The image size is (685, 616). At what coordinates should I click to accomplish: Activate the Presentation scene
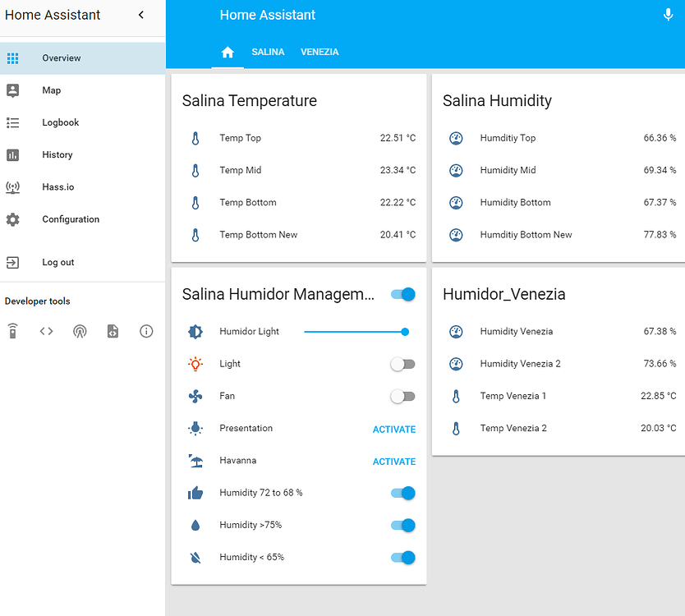coord(394,429)
